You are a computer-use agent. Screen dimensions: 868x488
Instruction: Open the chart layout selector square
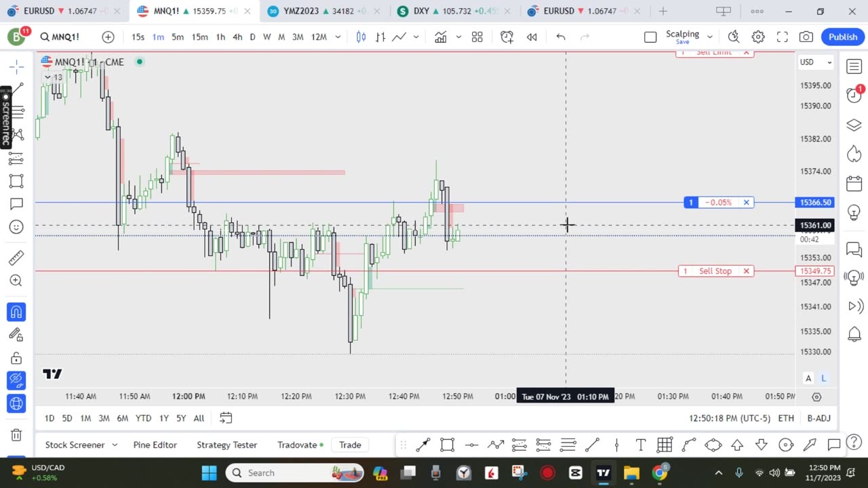point(650,37)
